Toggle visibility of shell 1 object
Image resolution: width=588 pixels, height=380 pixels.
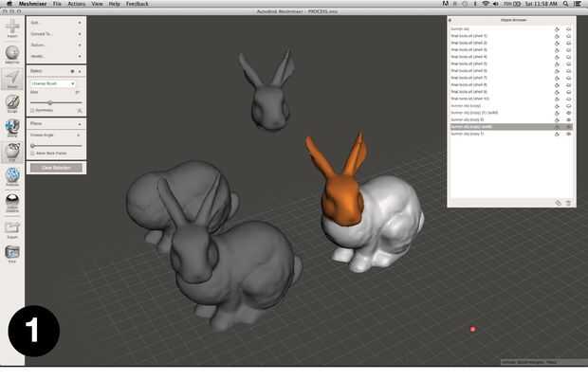(x=568, y=36)
